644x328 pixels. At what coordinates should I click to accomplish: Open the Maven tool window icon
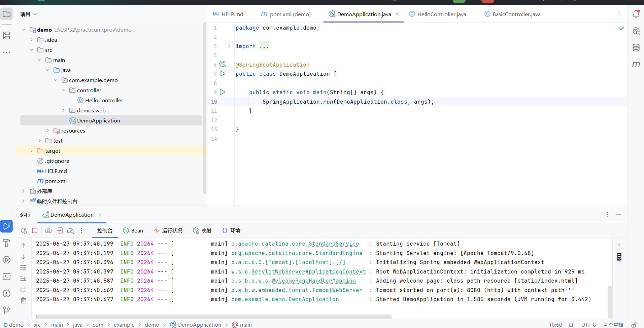coord(636,64)
